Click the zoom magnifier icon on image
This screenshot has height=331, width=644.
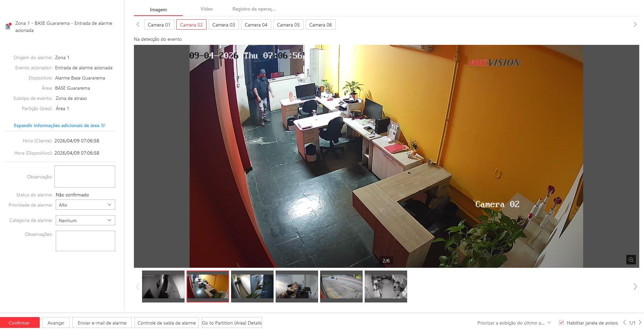point(631,260)
